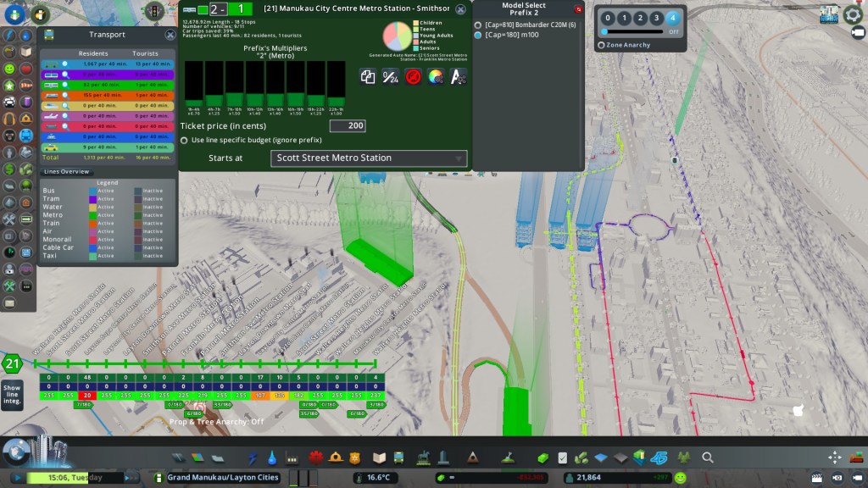
Task: Open the settings gear in top right
Action: (x=853, y=14)
